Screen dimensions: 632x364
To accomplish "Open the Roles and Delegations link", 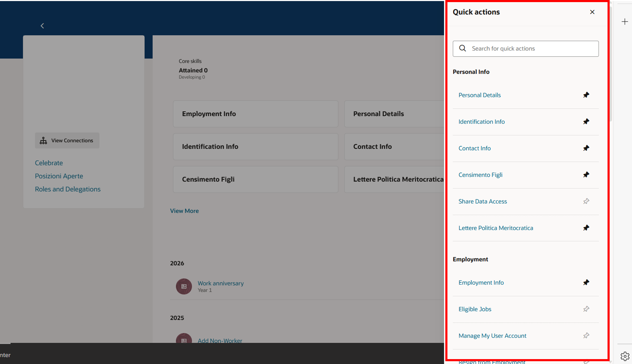I will (x=68, y=189).
